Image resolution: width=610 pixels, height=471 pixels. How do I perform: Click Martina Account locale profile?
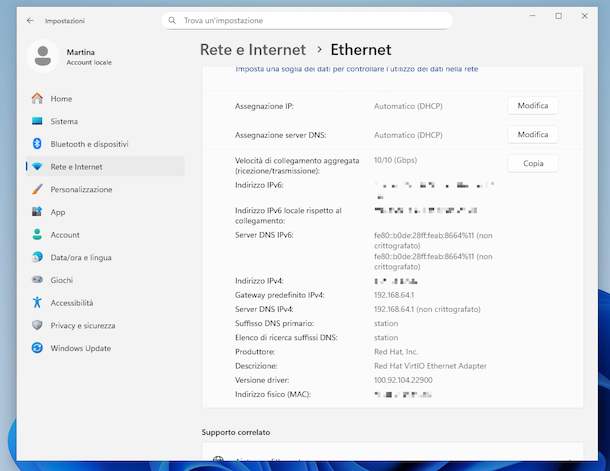[x=69, y=56]
